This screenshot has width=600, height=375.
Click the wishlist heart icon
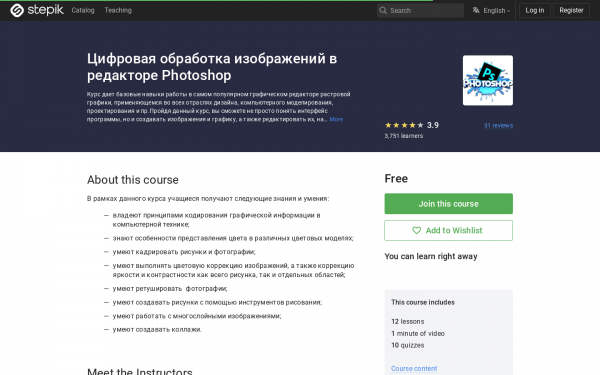[x=416, y=230]
